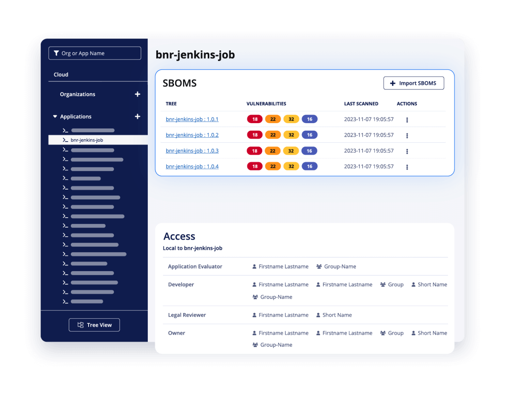Add a new organization with the plus icon

coord(138,94)
